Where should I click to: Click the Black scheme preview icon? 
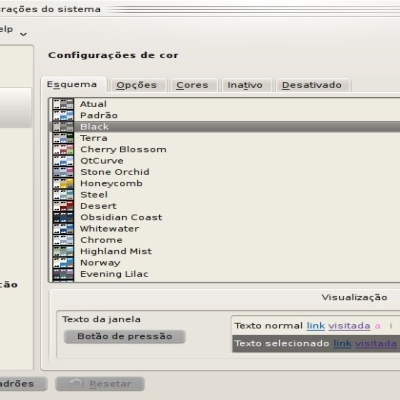63,127
